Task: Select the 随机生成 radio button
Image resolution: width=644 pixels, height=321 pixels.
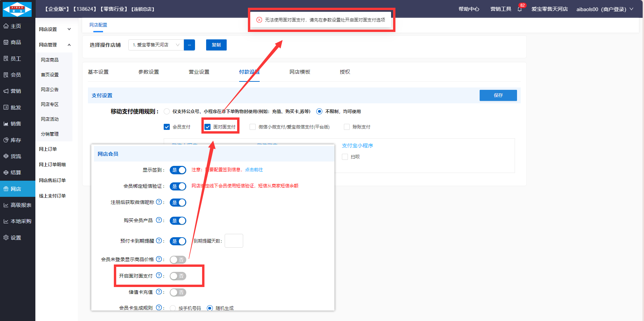Action: [210, 308]
